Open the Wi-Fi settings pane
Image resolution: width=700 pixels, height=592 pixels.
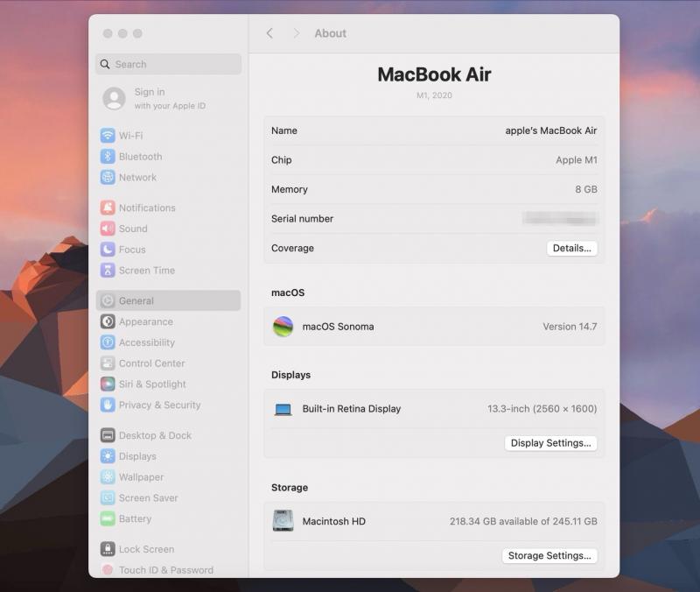coord(169,136)
